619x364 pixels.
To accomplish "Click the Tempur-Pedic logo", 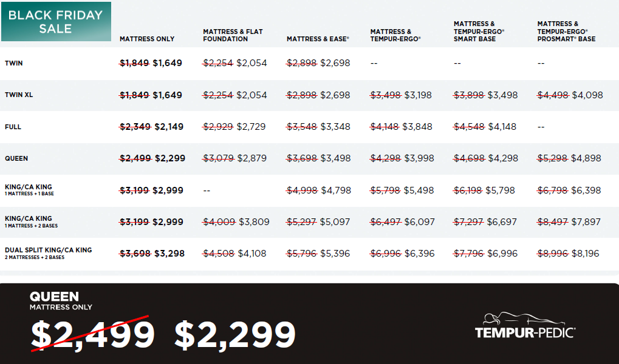I will pyautogui.click(x=525, y=326).
